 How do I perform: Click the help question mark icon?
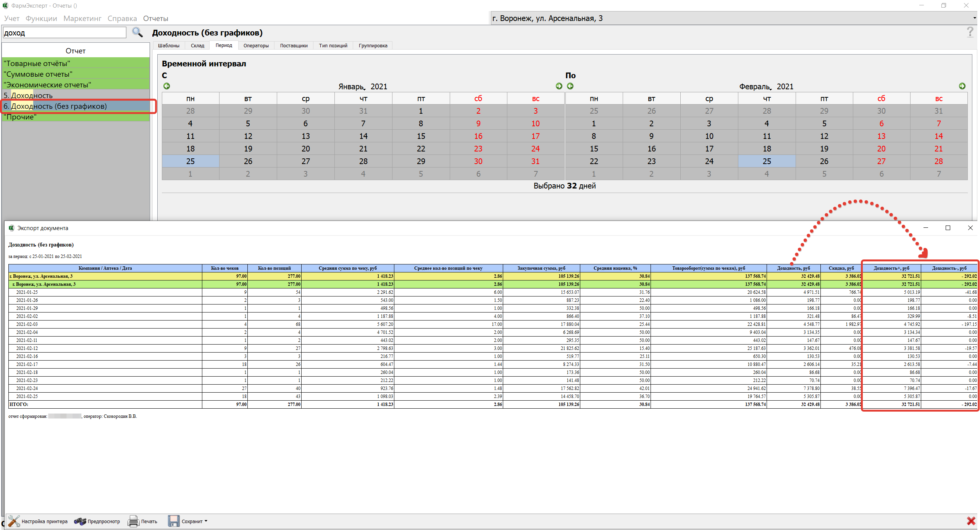point(970,32)
